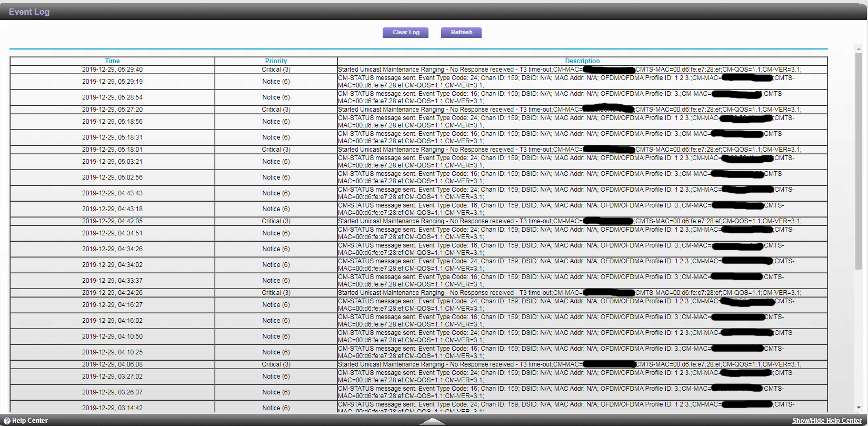Screen dimensions: 868x426
Task: Click the Time column header
Action: 112,61
